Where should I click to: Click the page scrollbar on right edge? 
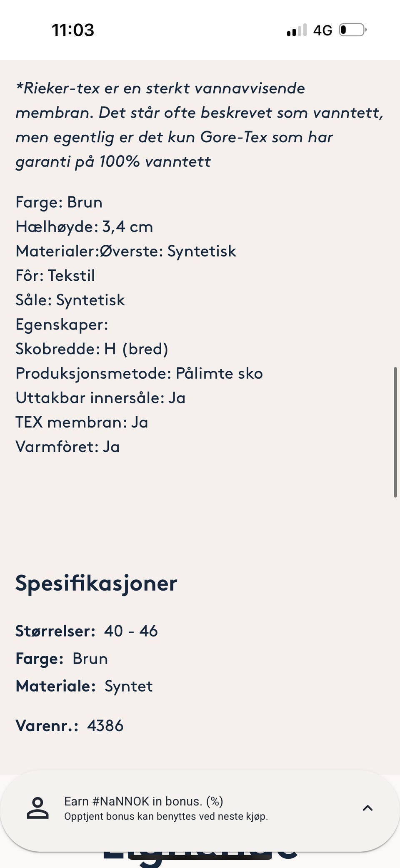pyautogui.click(x=395, y=432)
